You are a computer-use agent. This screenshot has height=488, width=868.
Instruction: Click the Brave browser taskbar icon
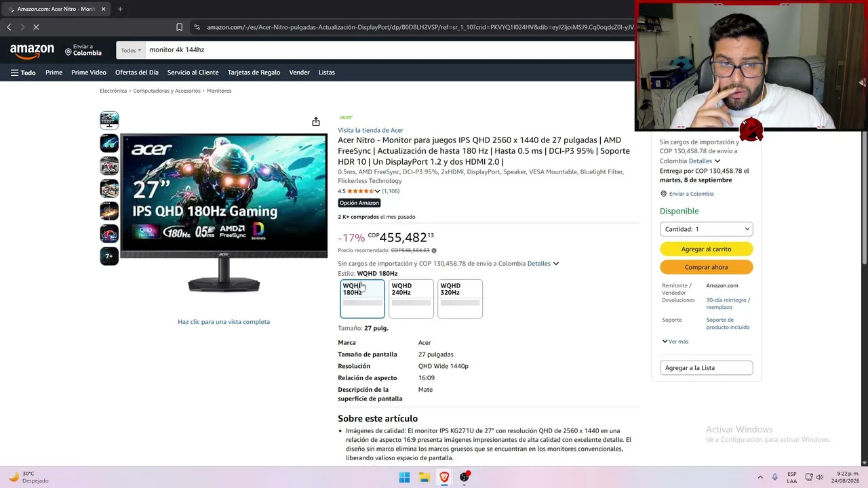tap(444, 477)
